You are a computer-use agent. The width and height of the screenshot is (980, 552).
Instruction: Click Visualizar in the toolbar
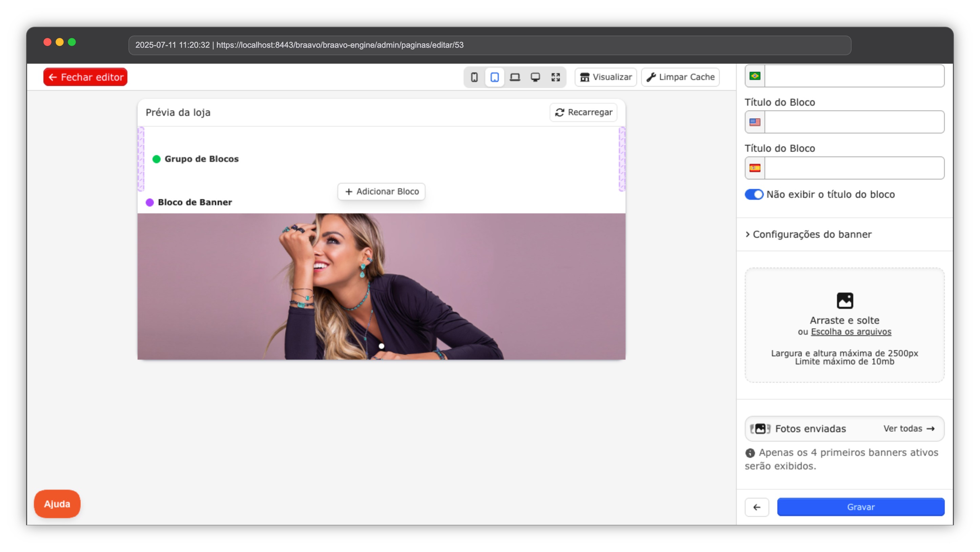click(606, 77)
